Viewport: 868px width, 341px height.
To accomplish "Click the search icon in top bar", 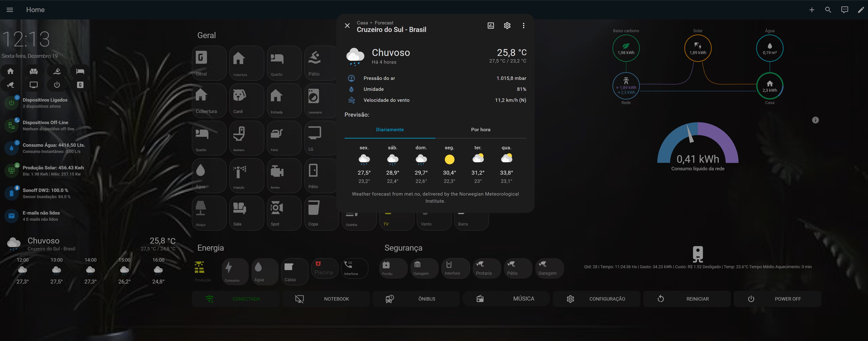I will point(828,10).
